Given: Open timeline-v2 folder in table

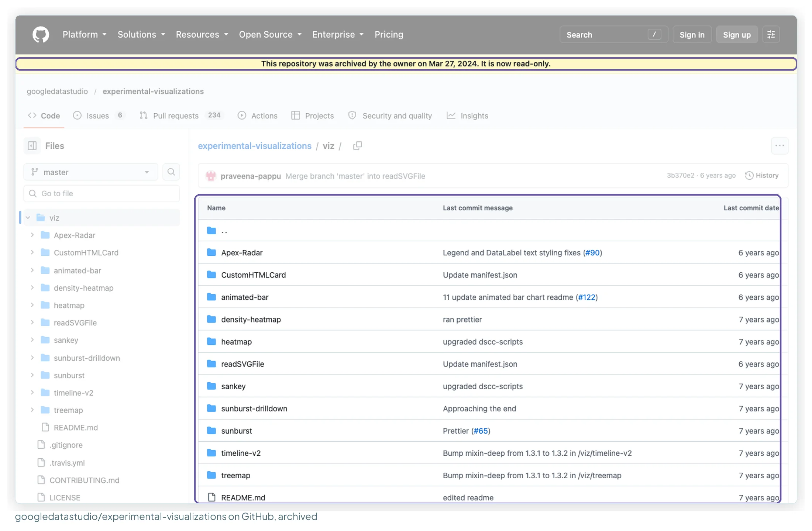Looking at the screenshot, I should pyautogui.click(x=241, y=453).
